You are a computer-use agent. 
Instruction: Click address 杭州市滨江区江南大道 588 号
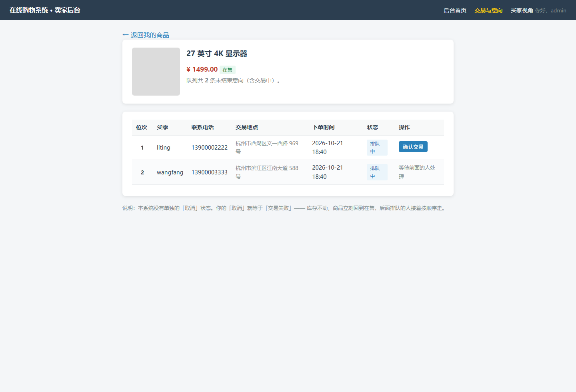tap(267, 172)
